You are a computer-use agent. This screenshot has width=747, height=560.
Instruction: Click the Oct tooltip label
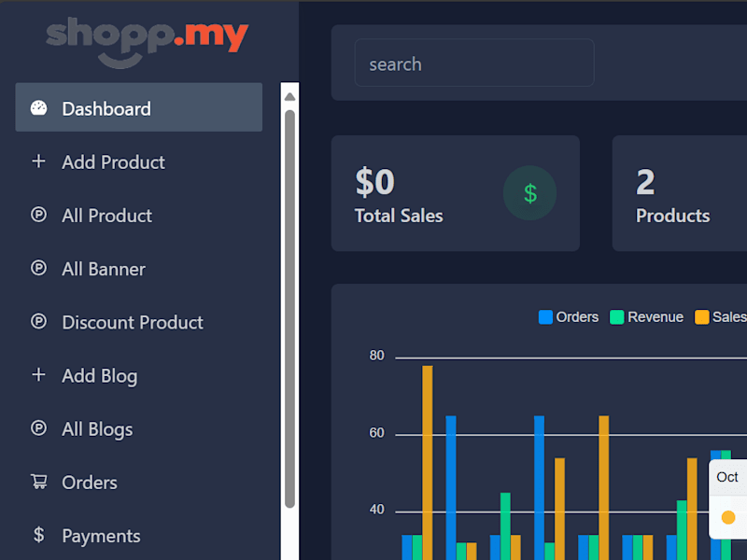pos(727,477)
